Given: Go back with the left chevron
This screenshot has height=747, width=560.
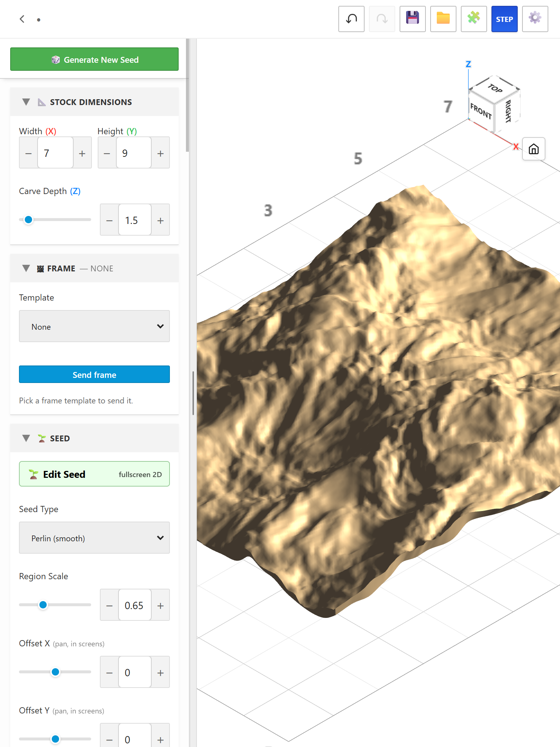Looking at the screenshot, I should coord(22,19).
